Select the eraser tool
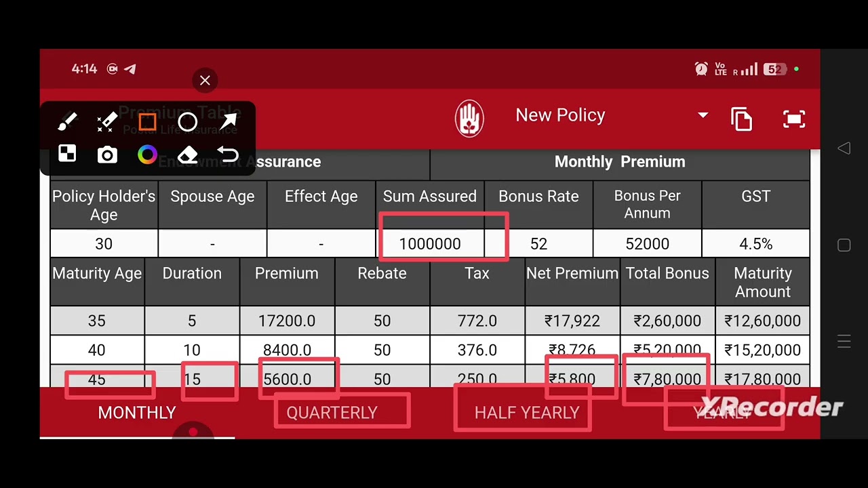This screenshot has height=488, width=868. coord(188,155)
